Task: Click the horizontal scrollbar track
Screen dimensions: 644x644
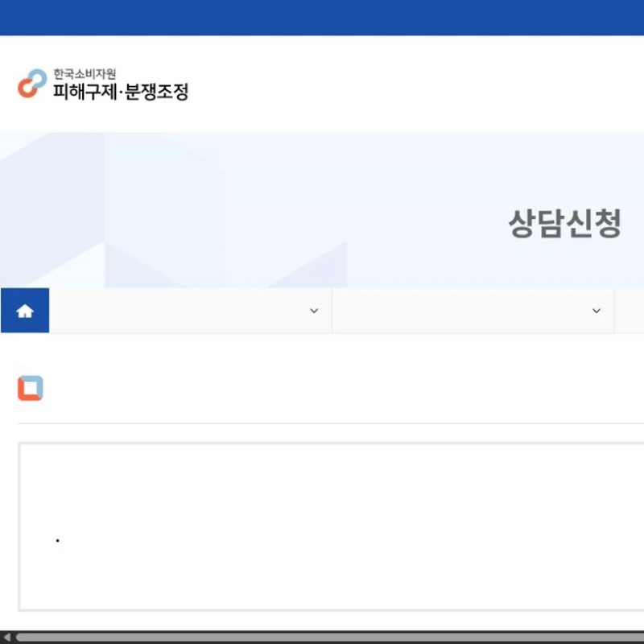Action: click(330, 637)
